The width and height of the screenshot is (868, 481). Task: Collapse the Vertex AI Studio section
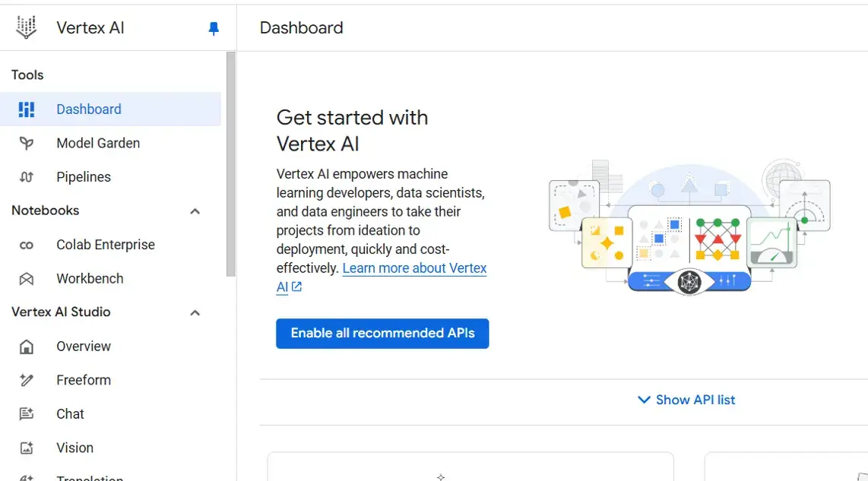195,312
